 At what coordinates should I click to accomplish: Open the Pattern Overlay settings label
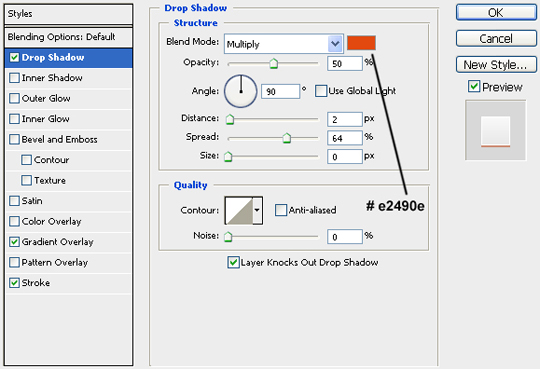[55, 263]
